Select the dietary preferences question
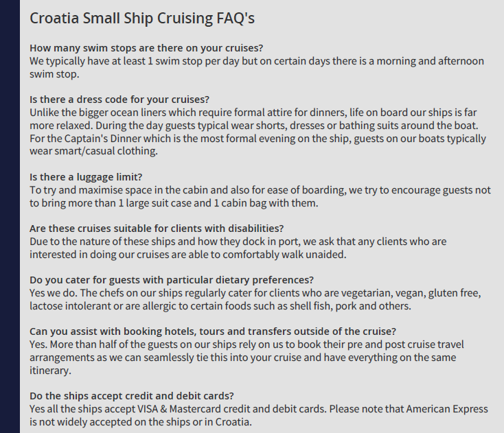The height and width of the screenshot is (433, 504). click(172, 280)
